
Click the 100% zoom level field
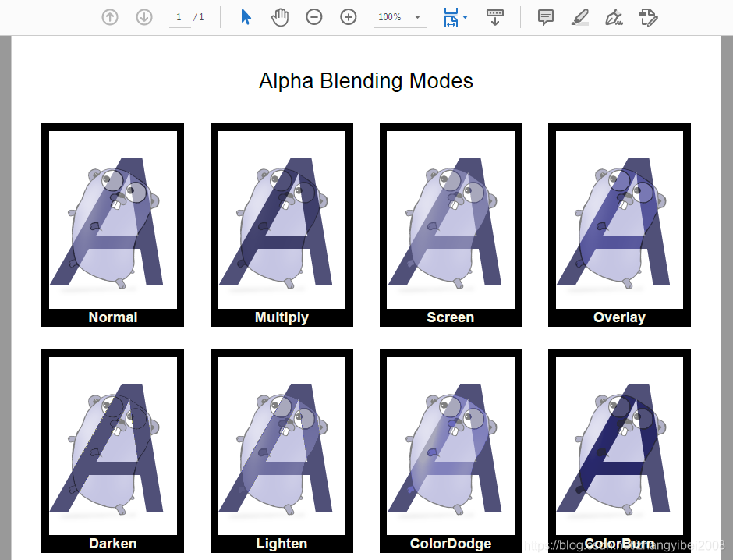click(390, 17)
